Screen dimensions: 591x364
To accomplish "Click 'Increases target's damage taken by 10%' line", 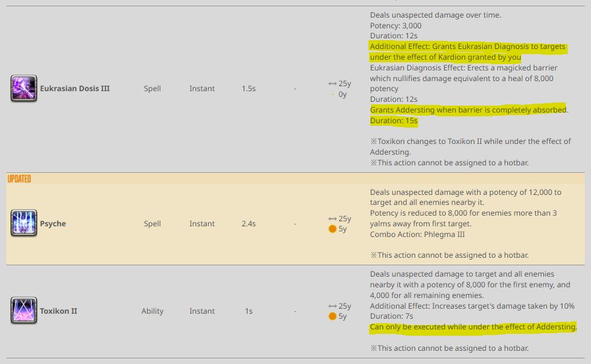I will 472,306.
